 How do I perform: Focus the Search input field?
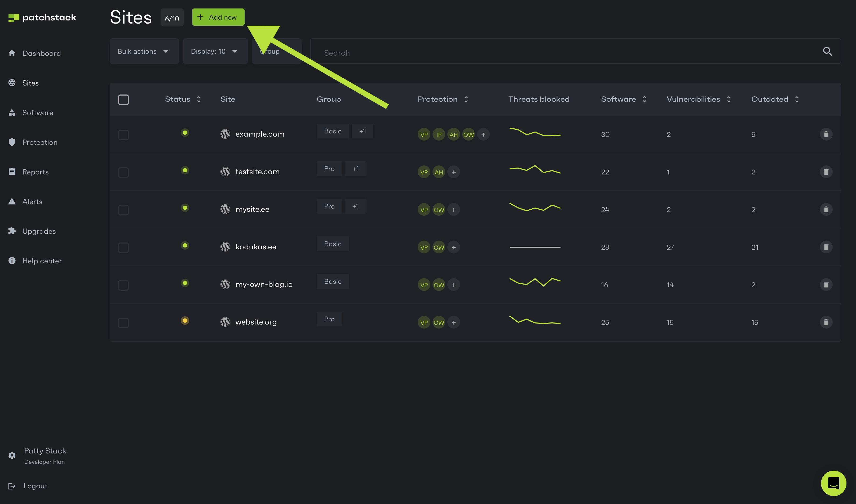(575, 51)
